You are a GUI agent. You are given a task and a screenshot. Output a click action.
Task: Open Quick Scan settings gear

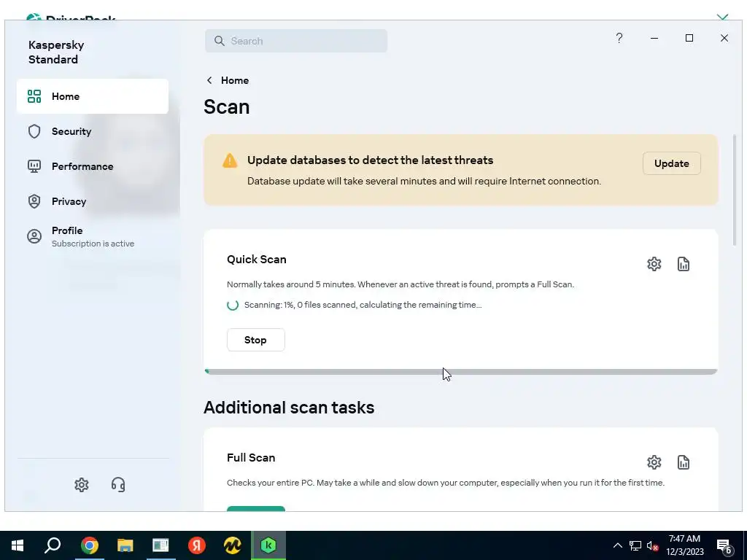(x=654, y=264)
